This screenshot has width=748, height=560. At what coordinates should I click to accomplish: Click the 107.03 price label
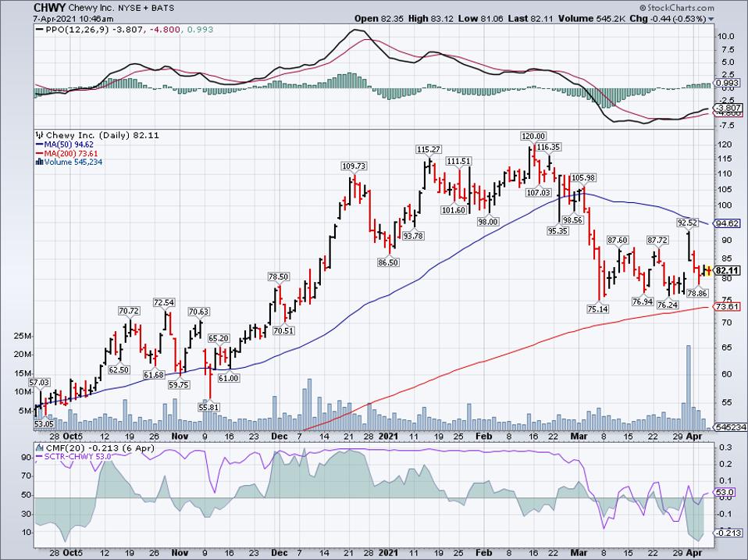tap(539, 193)
